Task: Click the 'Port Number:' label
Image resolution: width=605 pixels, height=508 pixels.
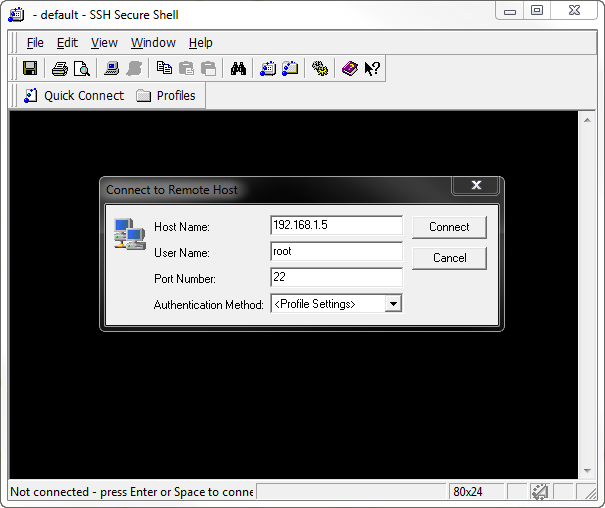Action: 185,278
